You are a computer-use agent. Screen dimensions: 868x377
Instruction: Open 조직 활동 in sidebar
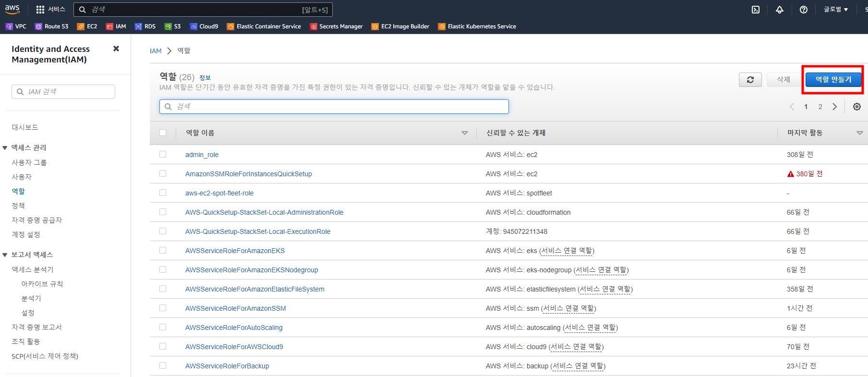(26, 341)
